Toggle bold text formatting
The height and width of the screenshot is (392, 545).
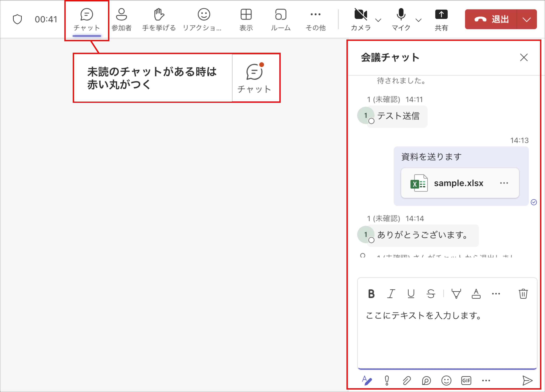pyautogui.click(x=371, y=293)
